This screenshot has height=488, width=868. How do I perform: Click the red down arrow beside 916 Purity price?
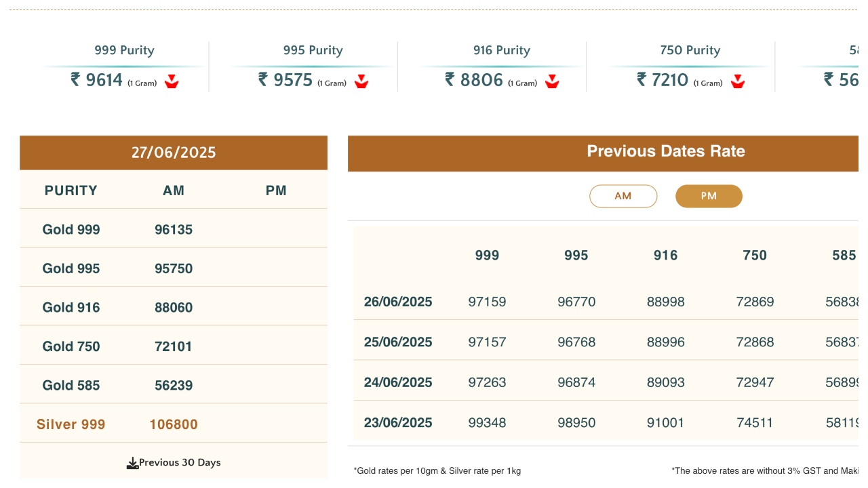click(553, 82)
